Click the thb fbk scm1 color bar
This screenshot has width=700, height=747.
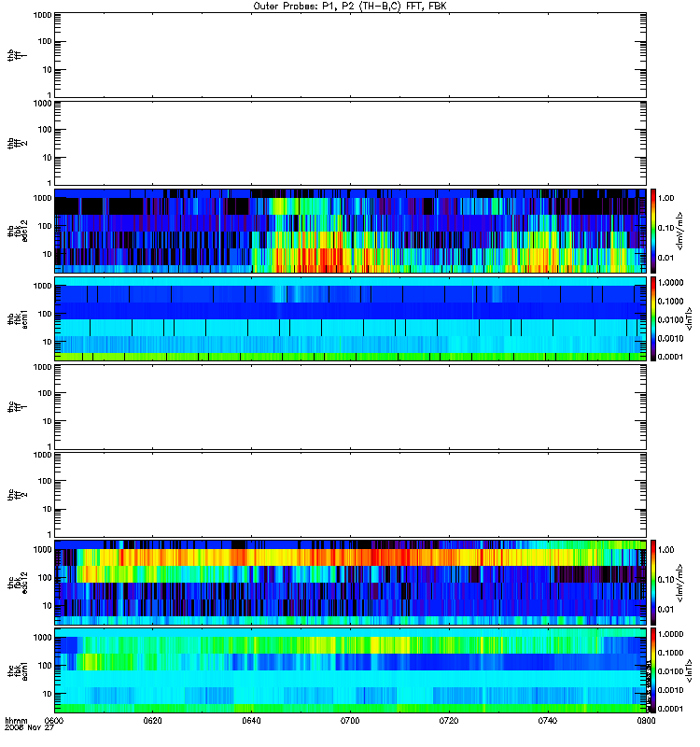(x=653, y=318)
